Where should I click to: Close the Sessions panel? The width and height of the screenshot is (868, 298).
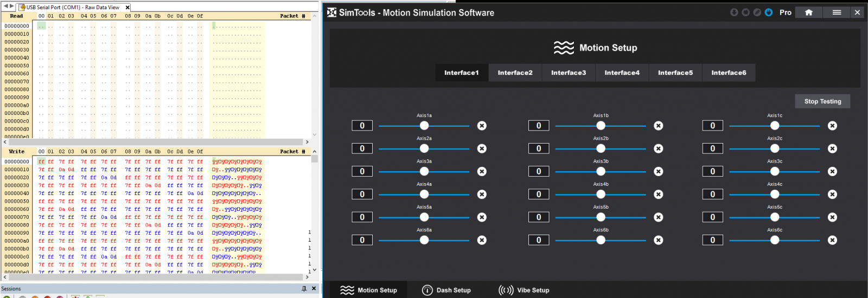click(x=314, y=289)
